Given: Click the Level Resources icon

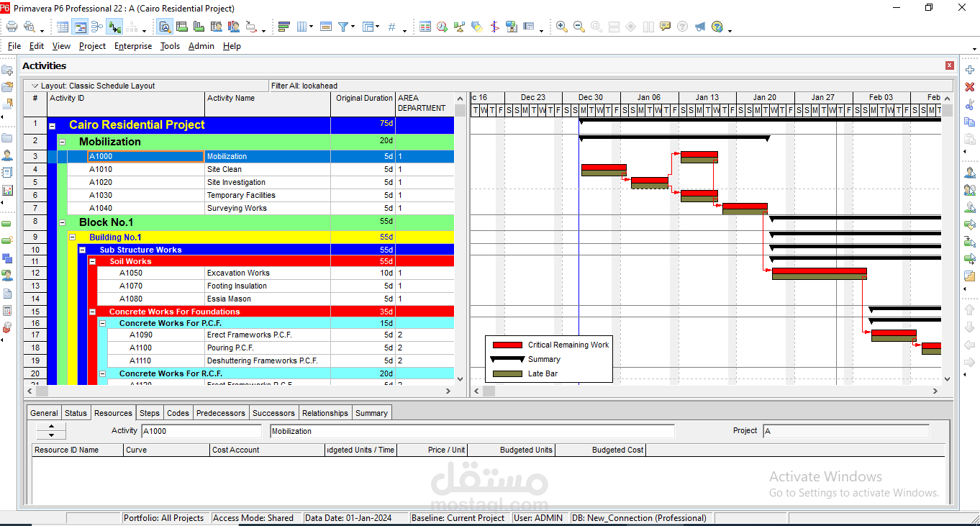Looking at the screenshot, I should (459, 27).
